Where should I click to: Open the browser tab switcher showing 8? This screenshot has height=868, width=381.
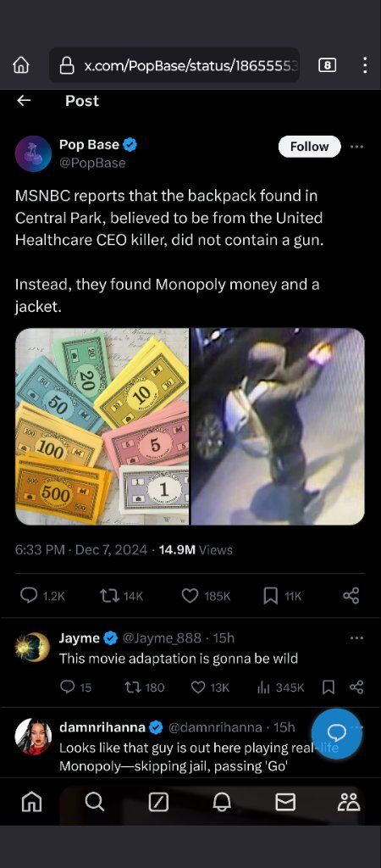tap(328, 65)
